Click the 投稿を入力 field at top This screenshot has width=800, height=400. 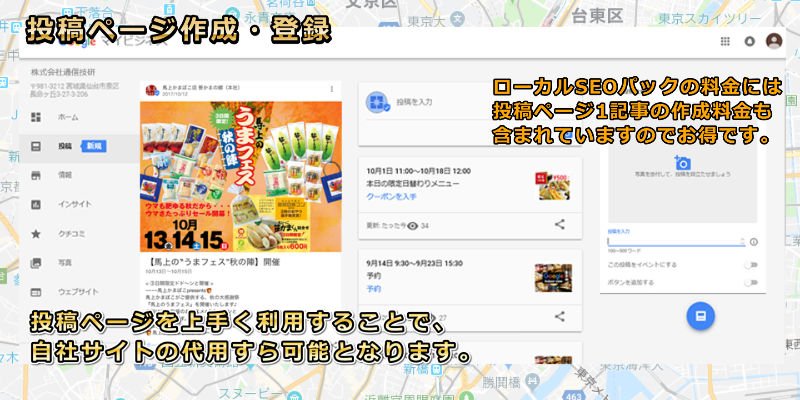click(x=415, y=102)
